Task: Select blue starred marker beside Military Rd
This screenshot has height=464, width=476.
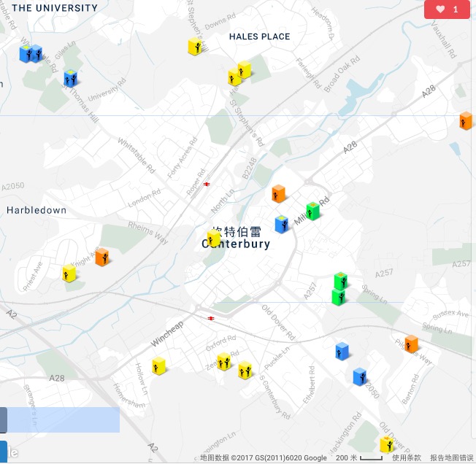Action: point(281,225)
